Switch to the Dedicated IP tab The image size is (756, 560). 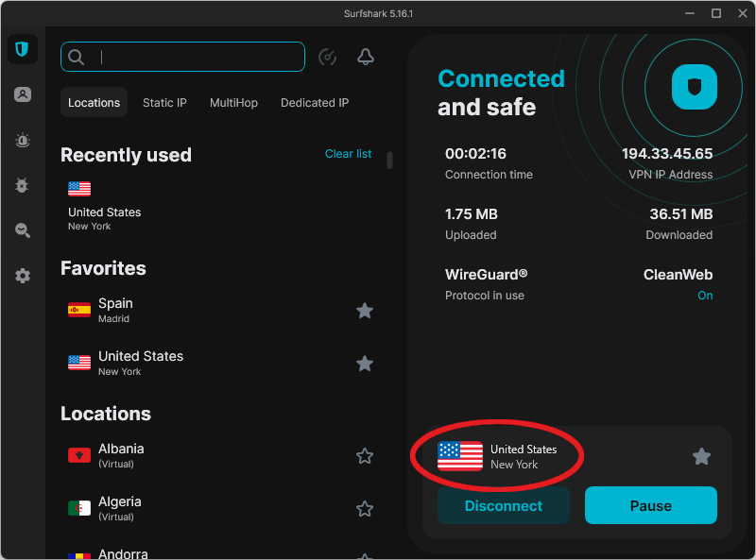pyautogui.click(x=315, y=103)
